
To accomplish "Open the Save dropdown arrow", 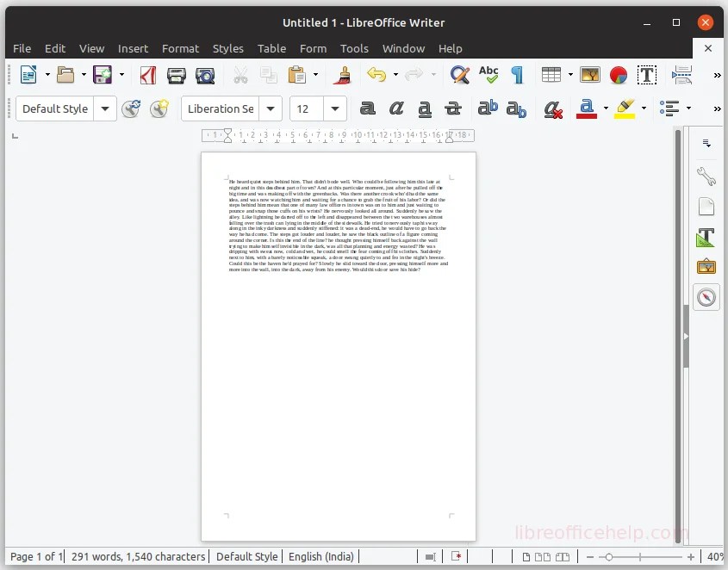I will (121, 74).
